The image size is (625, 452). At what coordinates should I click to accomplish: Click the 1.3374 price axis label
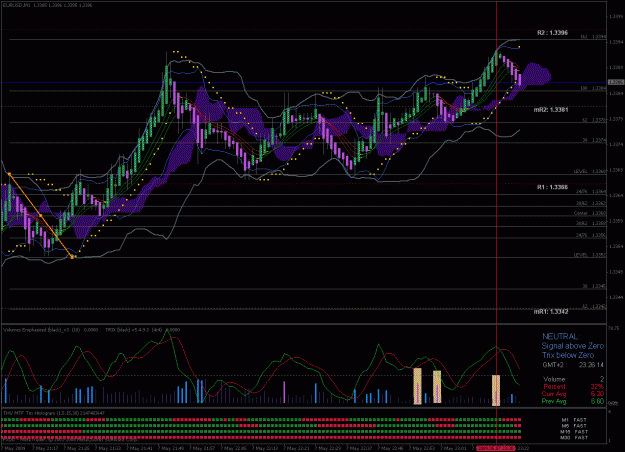[616, 144]
